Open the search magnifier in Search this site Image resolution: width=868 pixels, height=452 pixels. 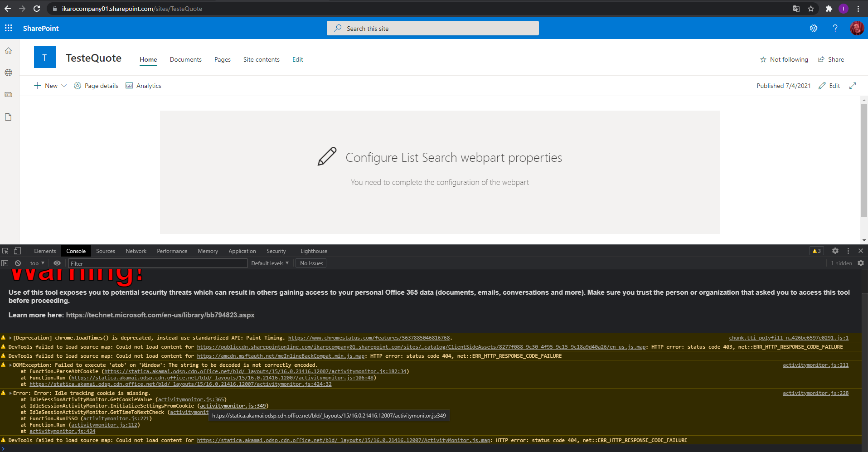coord(338,28)
